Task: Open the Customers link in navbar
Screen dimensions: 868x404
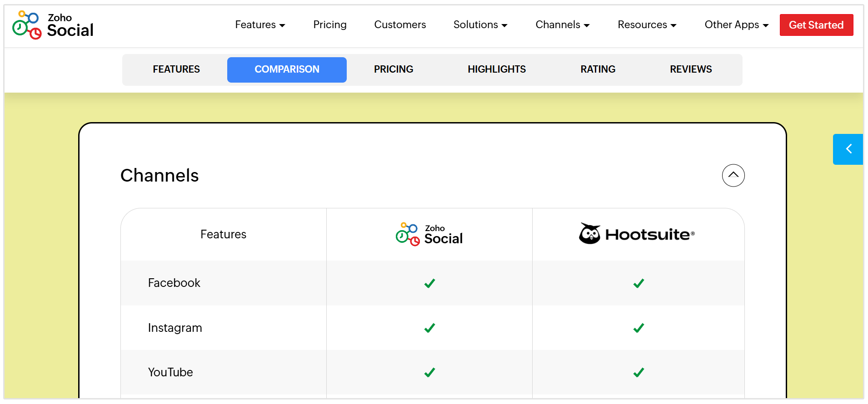Action: click(x=400, y=25)
